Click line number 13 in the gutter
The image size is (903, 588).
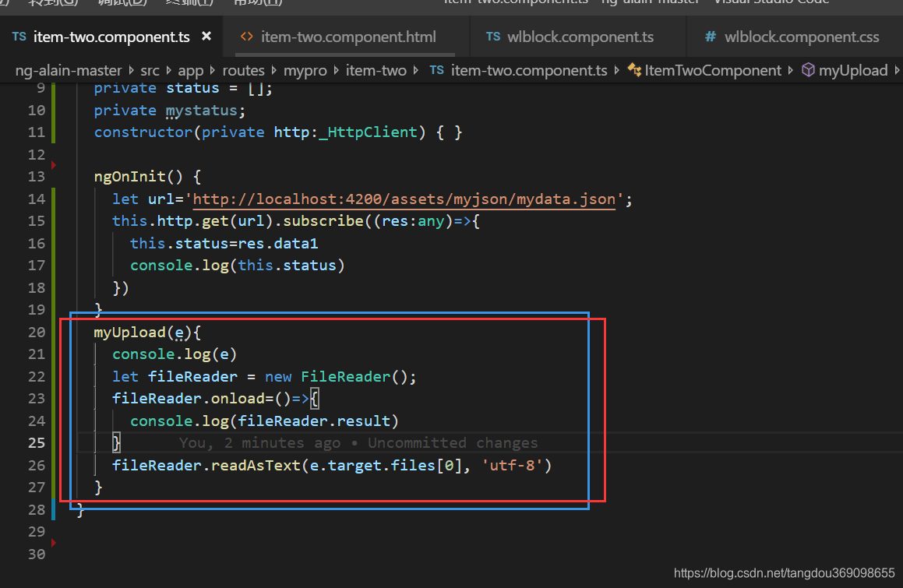[x=37, y=176]
